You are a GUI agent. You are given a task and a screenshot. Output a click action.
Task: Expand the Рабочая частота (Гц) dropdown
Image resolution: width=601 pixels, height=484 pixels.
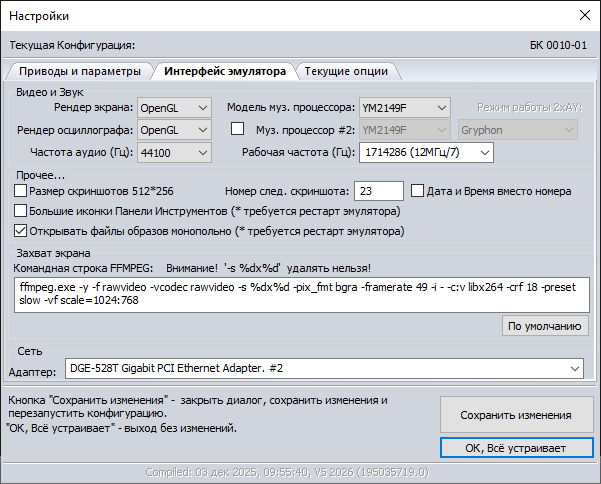pyautogui.click(x=427, y=152)
